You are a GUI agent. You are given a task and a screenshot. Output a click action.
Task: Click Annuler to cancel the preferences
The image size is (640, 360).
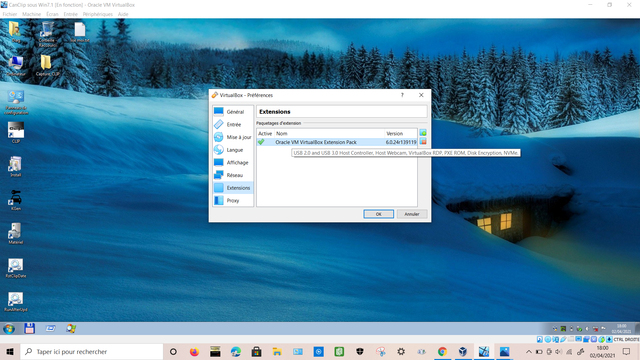412,214
